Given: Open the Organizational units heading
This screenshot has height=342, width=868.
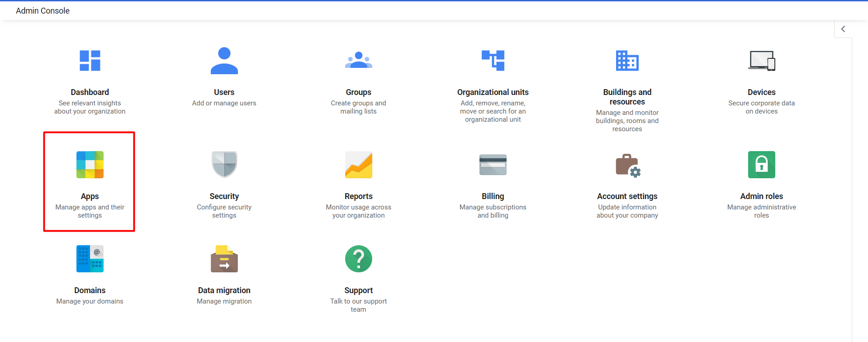Looking at the screenshot, I should pos(493,92).
